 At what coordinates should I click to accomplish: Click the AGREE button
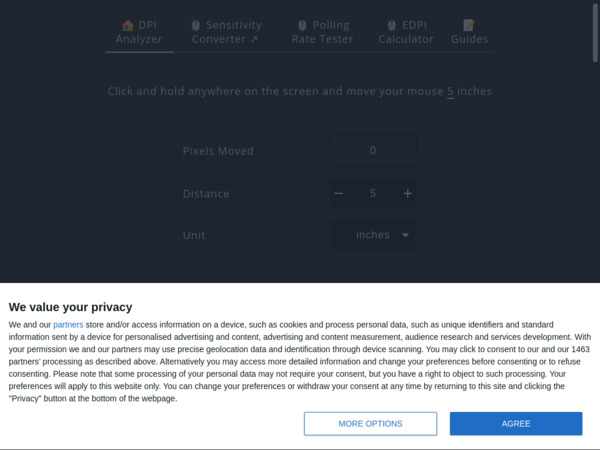click(x=516, y=424)
